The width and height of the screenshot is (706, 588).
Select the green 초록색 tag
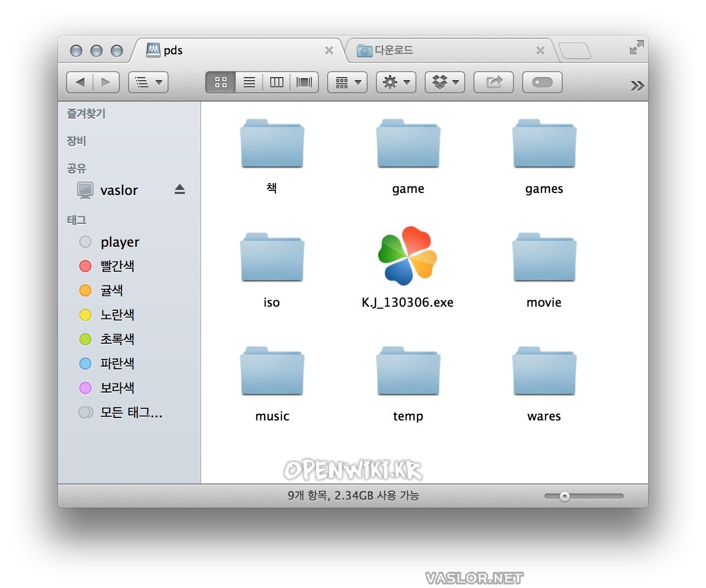(x=129, y=339)
